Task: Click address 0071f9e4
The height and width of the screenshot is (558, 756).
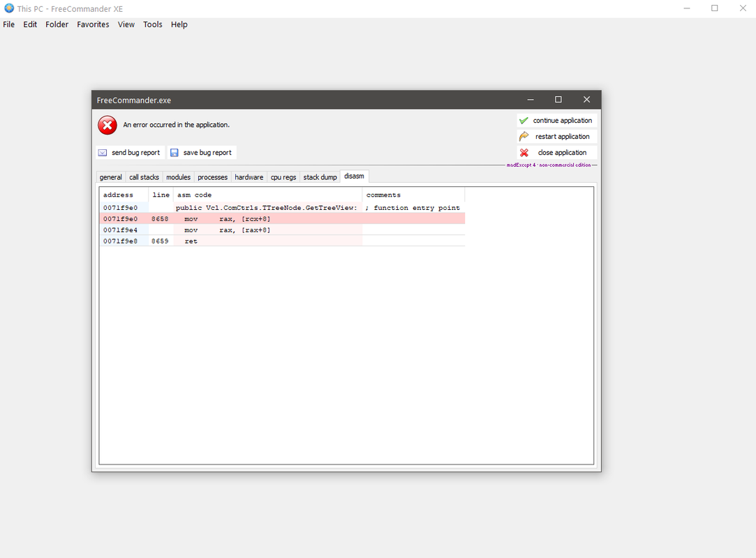Action: coord(120,230)
